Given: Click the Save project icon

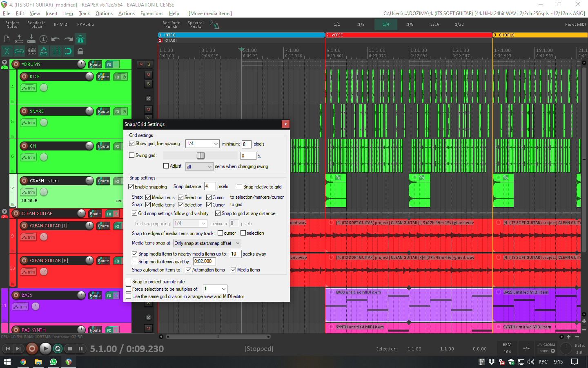Looking at the screenshot, I should point(31,39).
